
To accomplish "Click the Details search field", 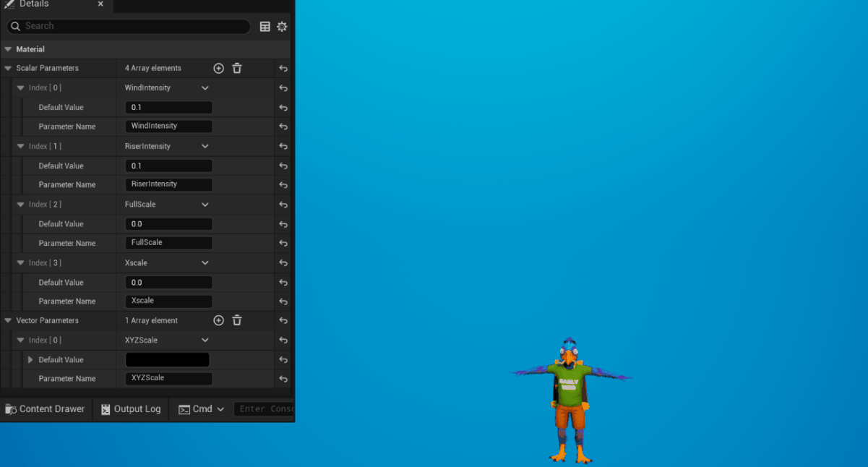I will [134, 26].
